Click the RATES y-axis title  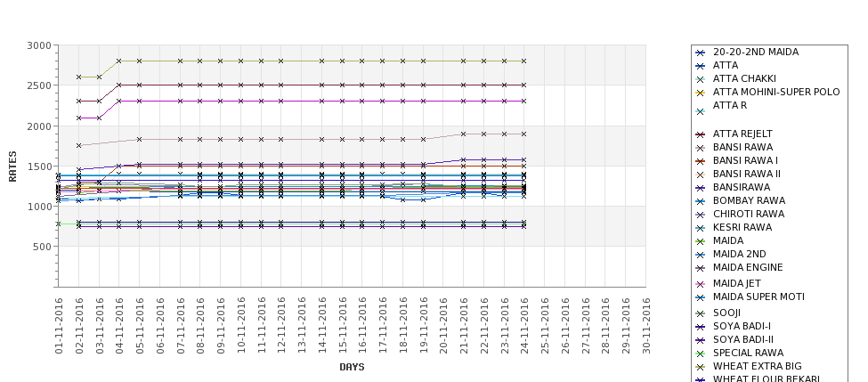click(x=12, y=167)
